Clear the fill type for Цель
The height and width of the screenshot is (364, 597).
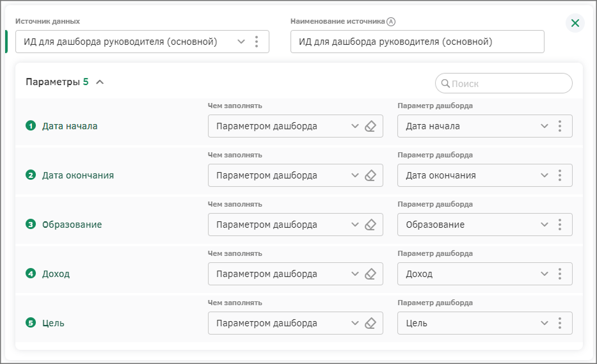[370, 323]
